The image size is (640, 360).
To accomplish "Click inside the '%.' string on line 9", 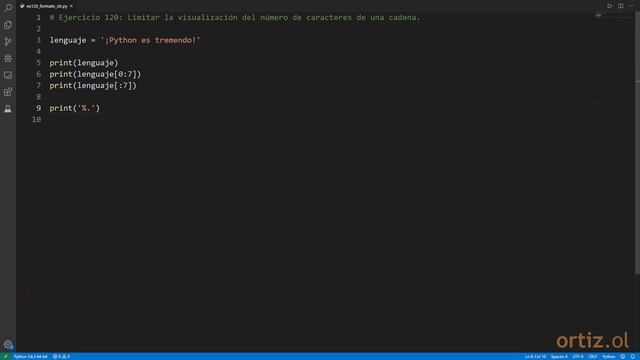I will click(86, 108).
